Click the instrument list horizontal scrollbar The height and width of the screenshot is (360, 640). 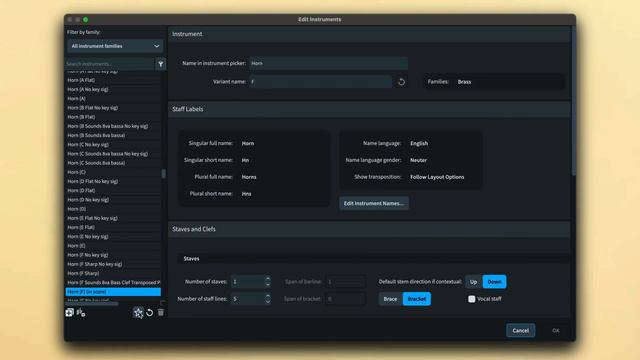pyautogui.click(x=92, y=303)
